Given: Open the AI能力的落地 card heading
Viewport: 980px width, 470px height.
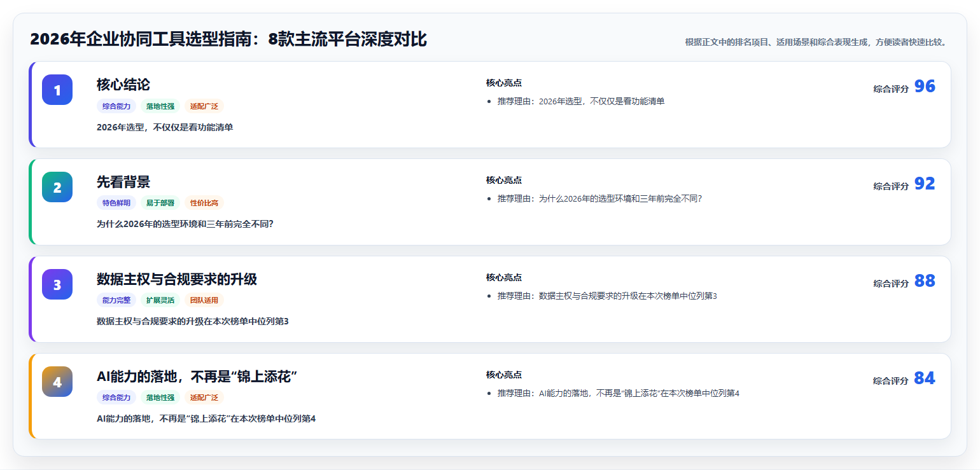Looking at the screenshot, I should point(197,377).
